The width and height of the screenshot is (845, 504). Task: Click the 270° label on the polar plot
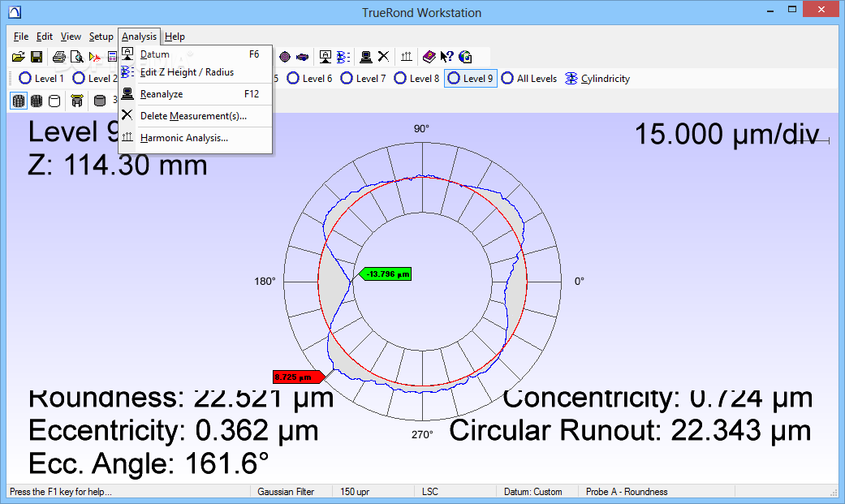[x=422, y=434]
